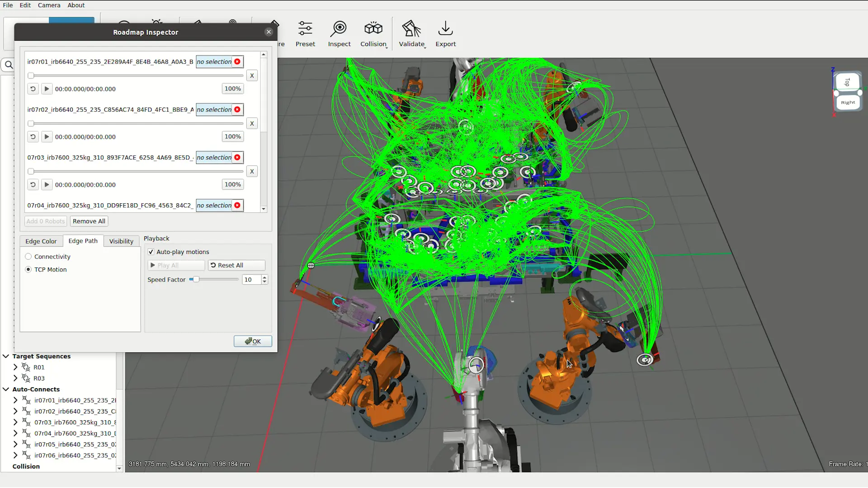Increase Speed Factor with stepper arrow
Screen dimensions: 868x488
(x=265, y=277)
